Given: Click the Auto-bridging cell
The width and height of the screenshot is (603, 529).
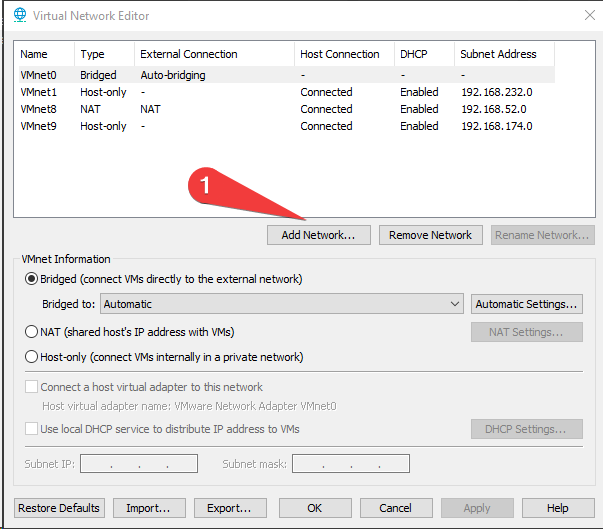Looking at the screenshot, I should tap(173, 75).
